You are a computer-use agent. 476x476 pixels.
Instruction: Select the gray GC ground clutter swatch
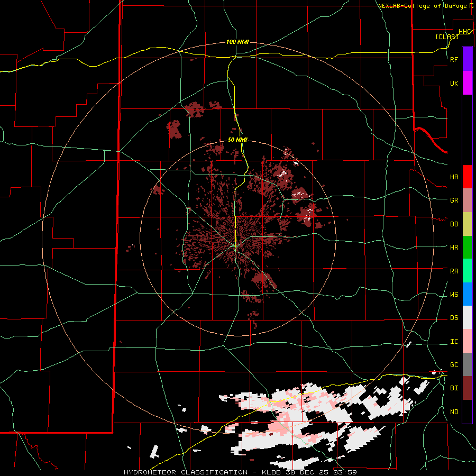(x=467, y=364)
